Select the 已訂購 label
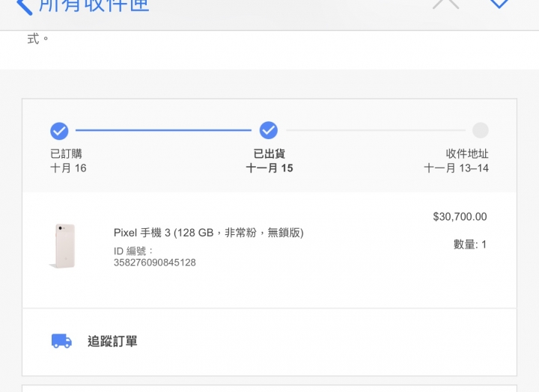This screenshot has width=539, height=392. pos(66,153)
